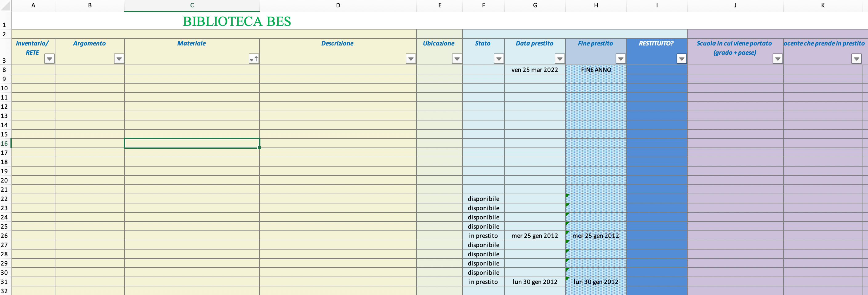This screenshot has width=868, height=295.
Task: Click the RESTITUITO? header cell text
Action: (x=656, y=43)
